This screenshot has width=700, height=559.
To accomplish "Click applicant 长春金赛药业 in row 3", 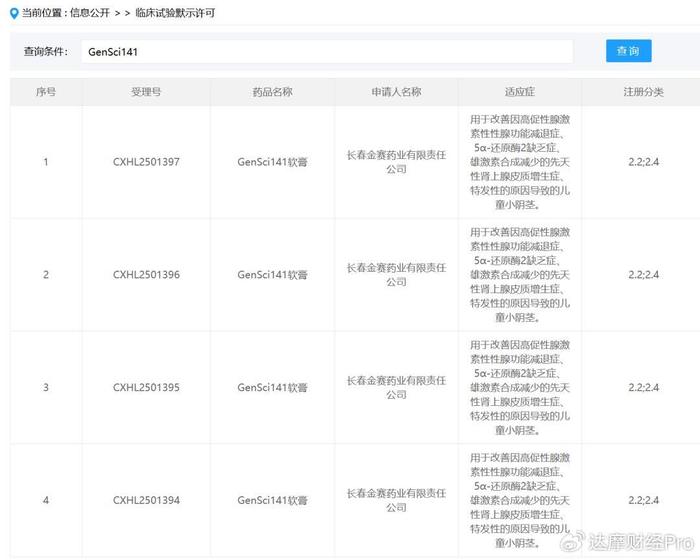I will click(x=396, y=387).
